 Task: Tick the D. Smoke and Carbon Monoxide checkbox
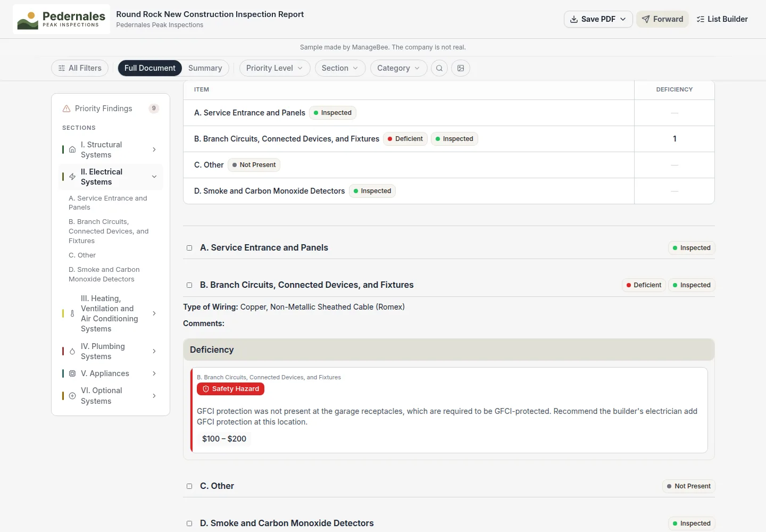[x=189, y=523]
